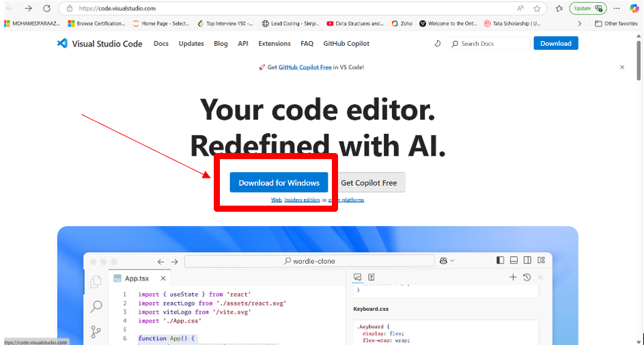
Task: Click the page vertical scrollbar thumb
Action: tap(639, 59)
